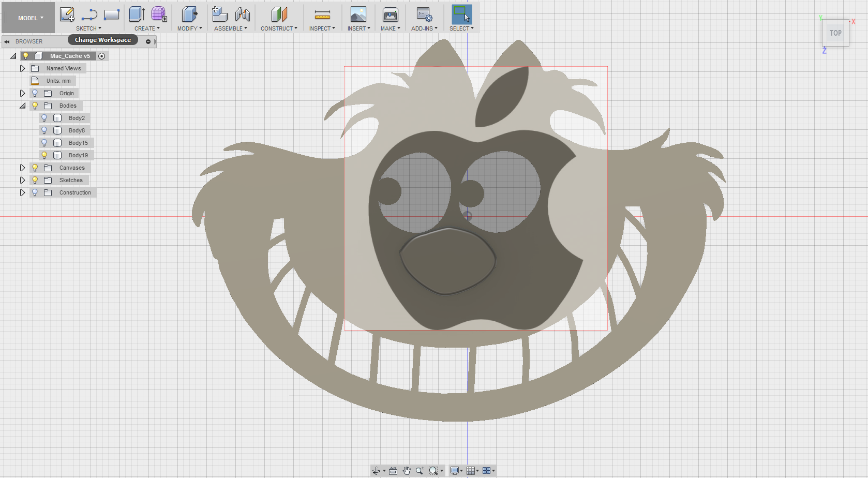
Task: Click the Press Pull icon in Modify
Action: pos(190,14)
